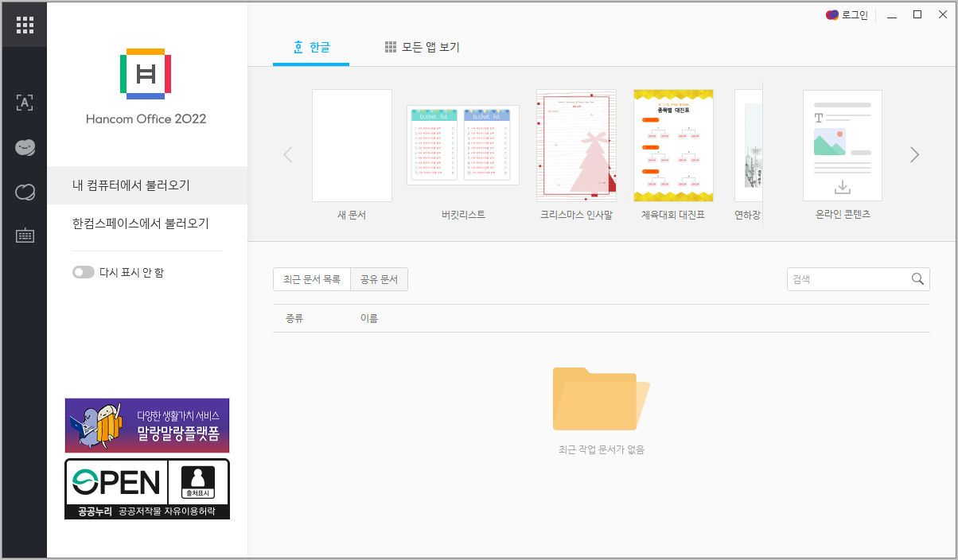Click the 온라인 콘텐츠 label
The image size is (958, 560).
pos(843,214)
